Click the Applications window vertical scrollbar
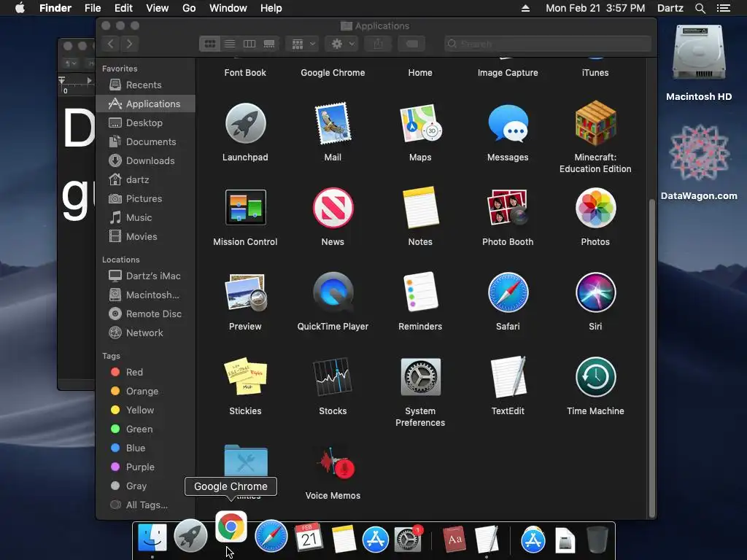The height and width of the screenshot is (560, 747). (x=652, y=357)
